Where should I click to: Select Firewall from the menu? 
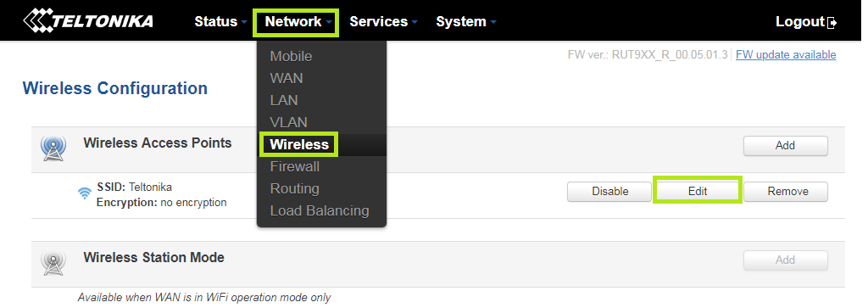(294, 166)
